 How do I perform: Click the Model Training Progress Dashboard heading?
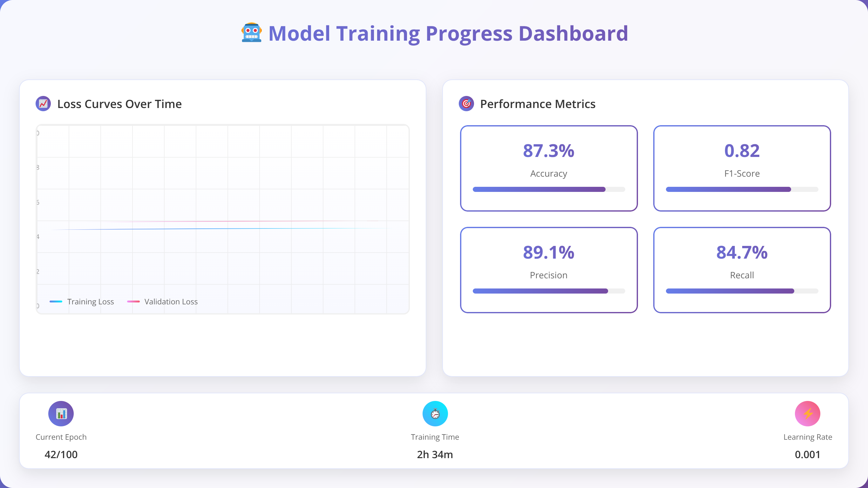[x=448, y=33]
